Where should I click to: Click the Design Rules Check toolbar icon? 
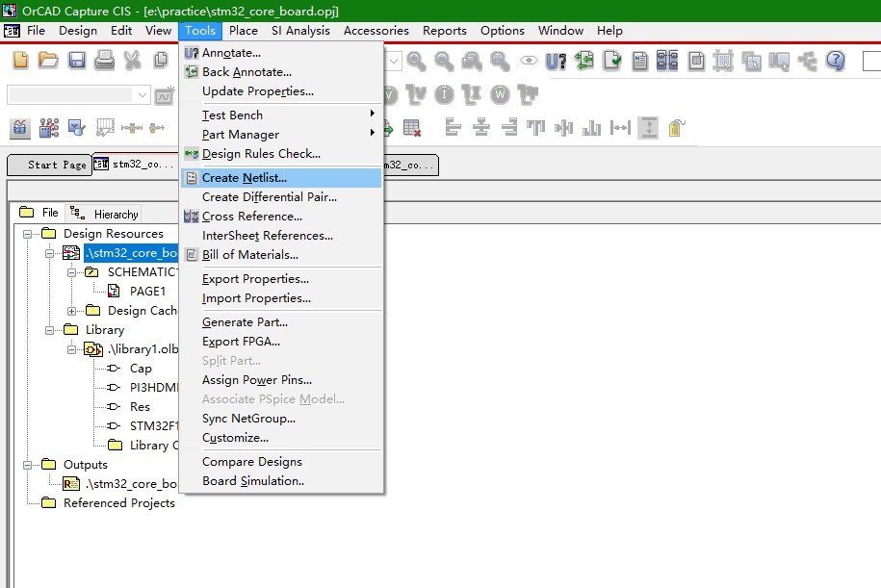click(612, 61)
